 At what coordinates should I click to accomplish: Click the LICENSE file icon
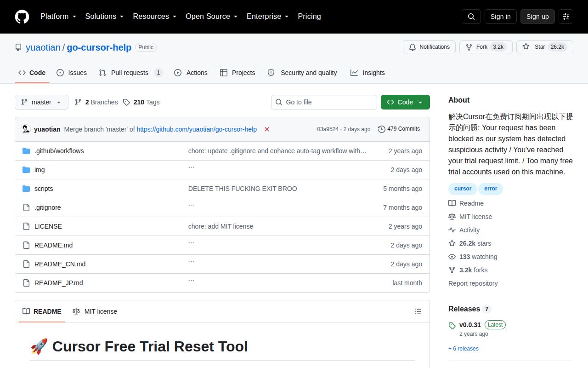coord(26,226)
